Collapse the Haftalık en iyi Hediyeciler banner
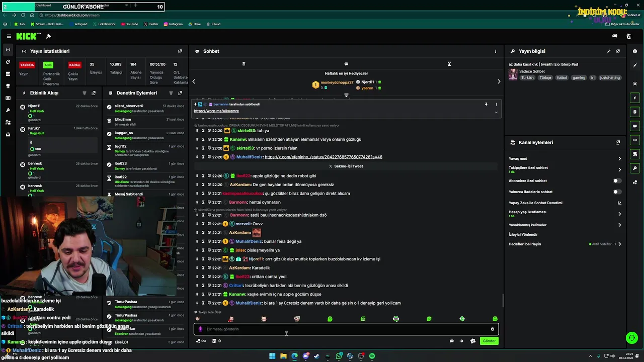644x362 pixels. tap(346, 95)
